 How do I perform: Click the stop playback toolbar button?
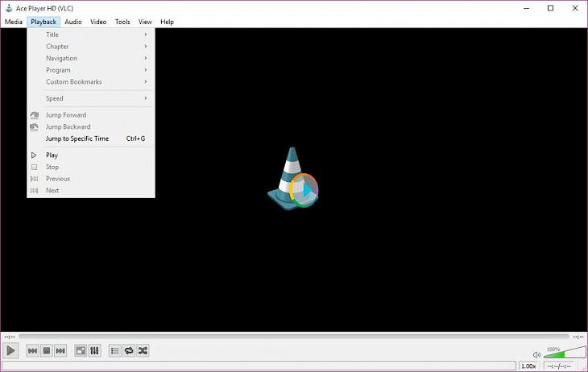click(x=47, y=350)
